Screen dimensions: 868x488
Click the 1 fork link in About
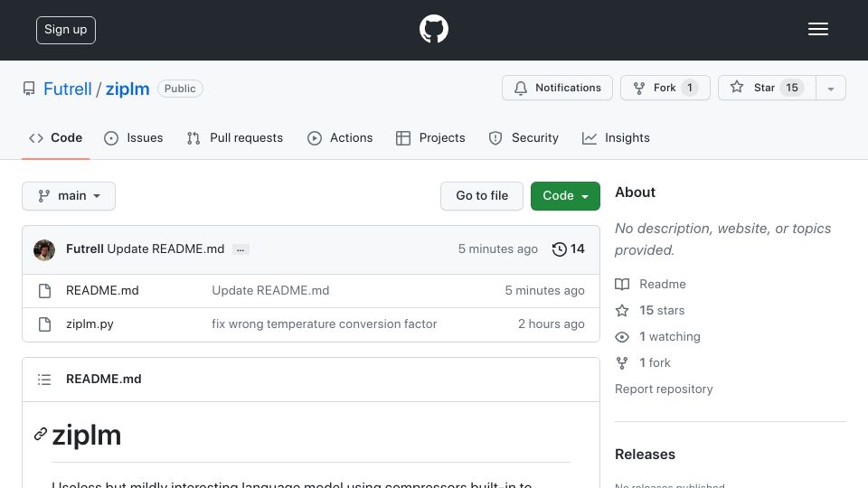tap(655, 362)
